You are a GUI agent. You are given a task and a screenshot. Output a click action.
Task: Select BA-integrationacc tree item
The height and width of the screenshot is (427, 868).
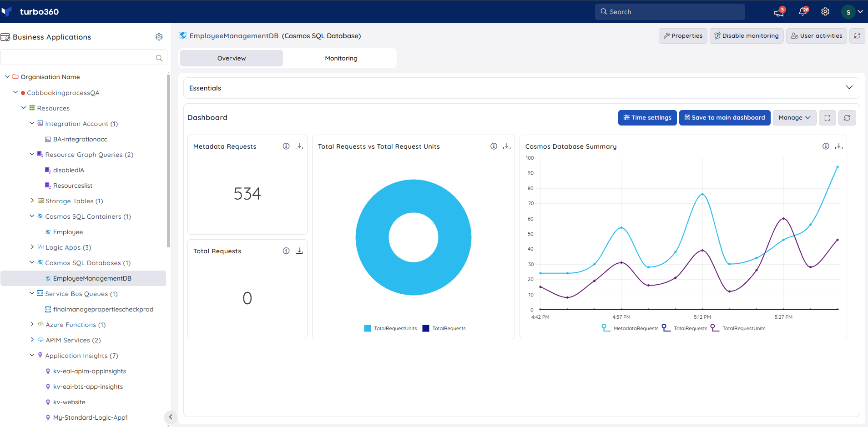point(80,139)
